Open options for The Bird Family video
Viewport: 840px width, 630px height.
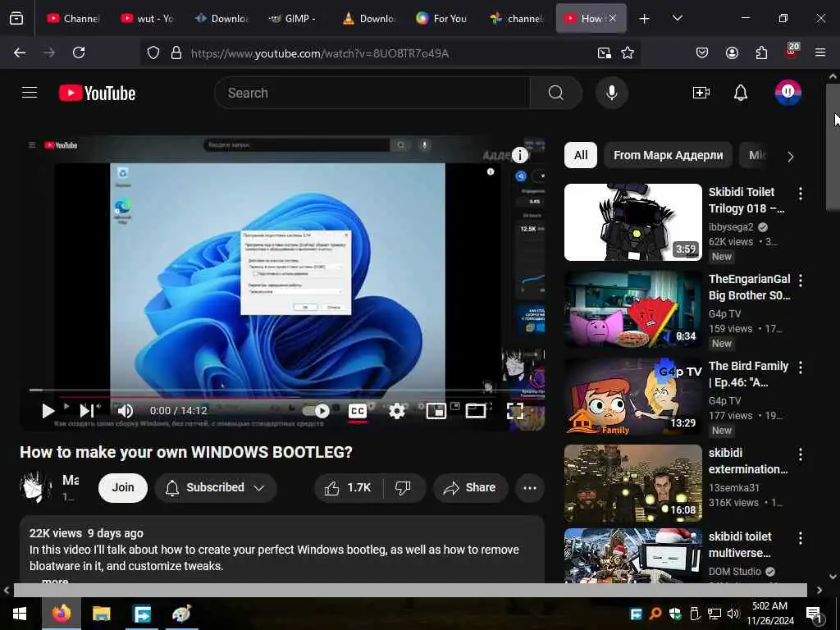801,367
